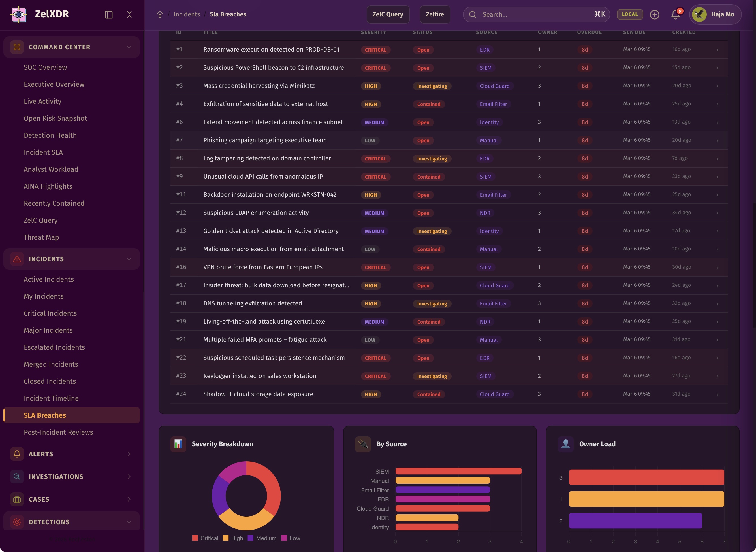Toggle Medium legend in Severity Breakdown

point(262,538)
